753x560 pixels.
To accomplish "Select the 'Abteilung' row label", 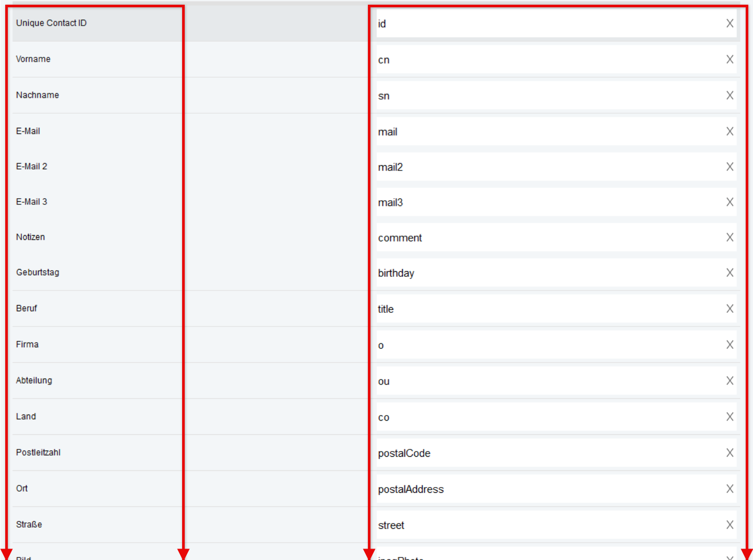I will pyautogui.click(x=34, y=380).
